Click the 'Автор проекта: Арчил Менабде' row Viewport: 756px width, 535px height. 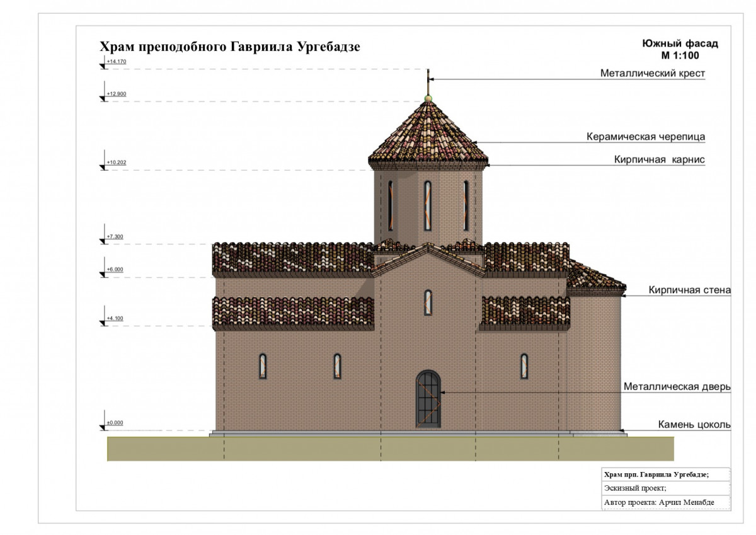(666, 503)
